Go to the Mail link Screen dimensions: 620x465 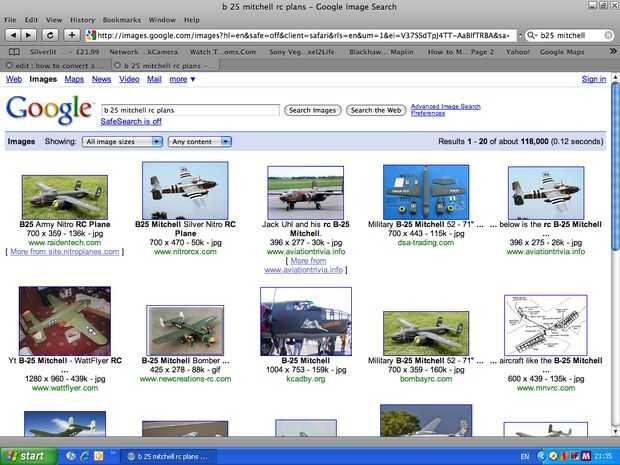pos(154,79)
